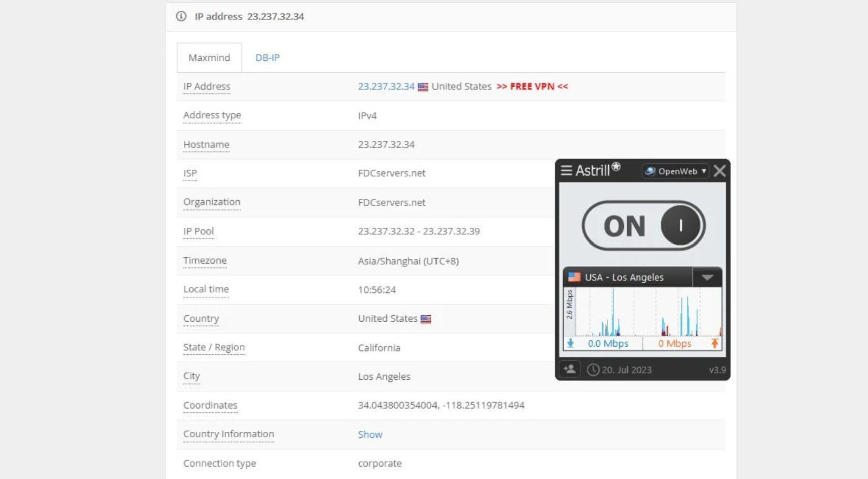This screenshot has height=479, width=868.
Task: Click the 20. Jul 2023 date
Action: [x=627, y=370]
